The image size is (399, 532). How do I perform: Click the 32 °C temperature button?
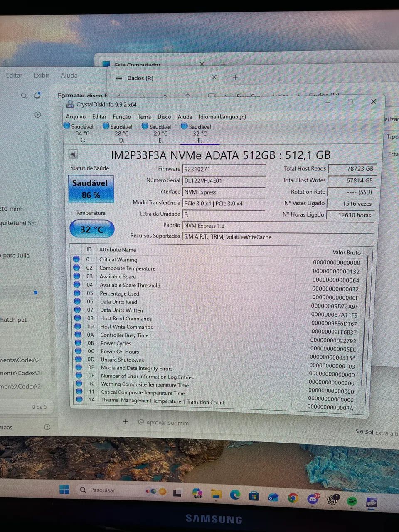click(91, 229)
